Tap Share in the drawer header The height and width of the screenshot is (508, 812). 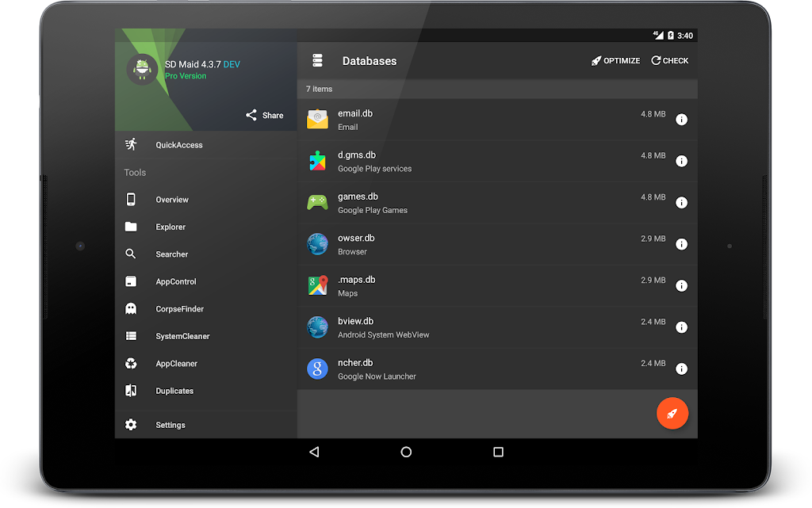[x=265, y=115]
